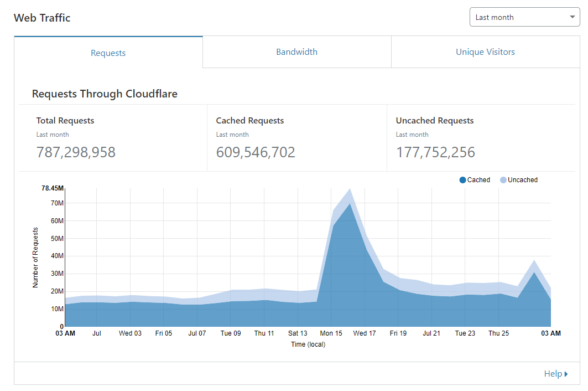This screenshot has width=588, height=391.
Task: Click the Jul 21 x-axis label
Action: (431, 333)
